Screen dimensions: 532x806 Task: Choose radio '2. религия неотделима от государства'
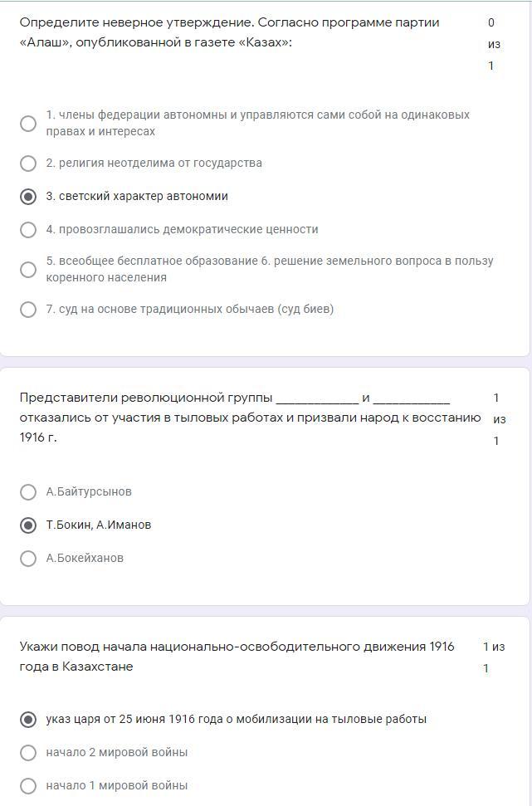[28, 164]
